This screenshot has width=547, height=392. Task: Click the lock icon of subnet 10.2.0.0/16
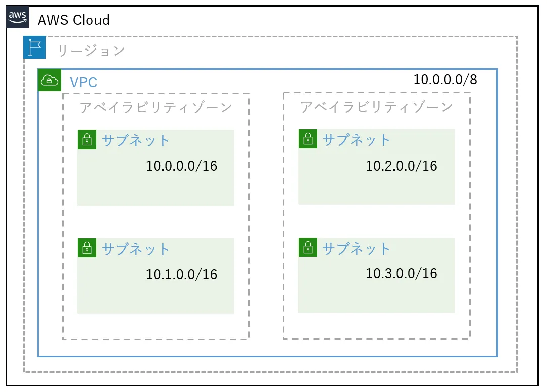(x=308, y=139)
